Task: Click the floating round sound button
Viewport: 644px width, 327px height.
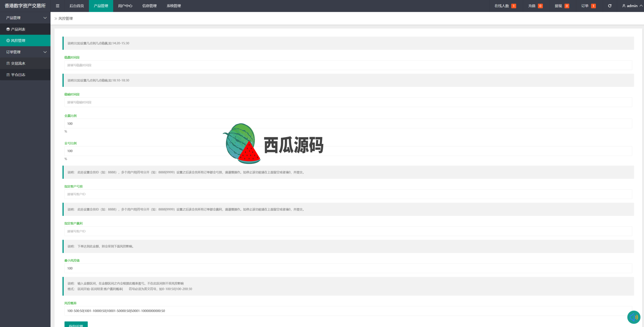Action: point(634,317)
